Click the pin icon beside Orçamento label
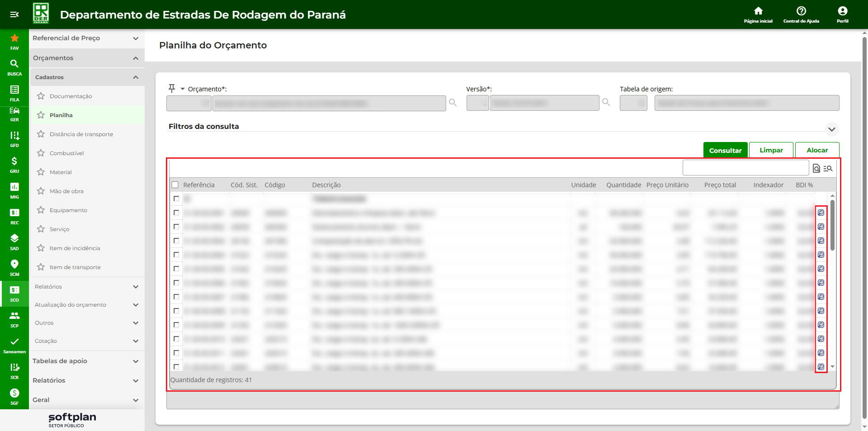This screenshot has height=431, width=868. pos(172,88)
